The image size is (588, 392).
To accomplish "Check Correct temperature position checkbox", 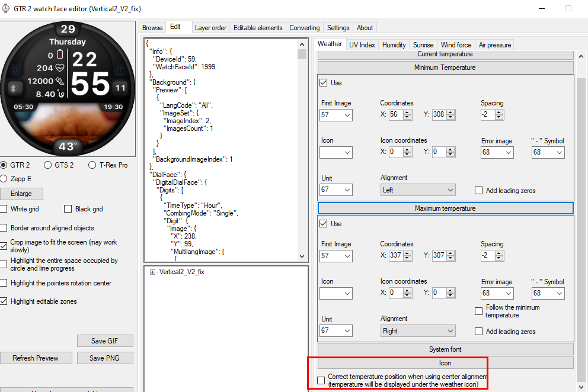I will 321,380.
